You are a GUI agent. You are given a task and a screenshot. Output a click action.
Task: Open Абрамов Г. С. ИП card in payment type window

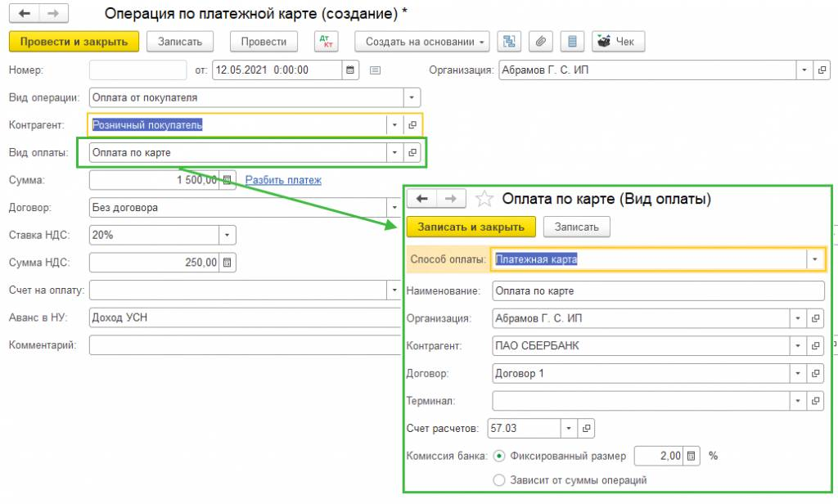coord(815,318)
